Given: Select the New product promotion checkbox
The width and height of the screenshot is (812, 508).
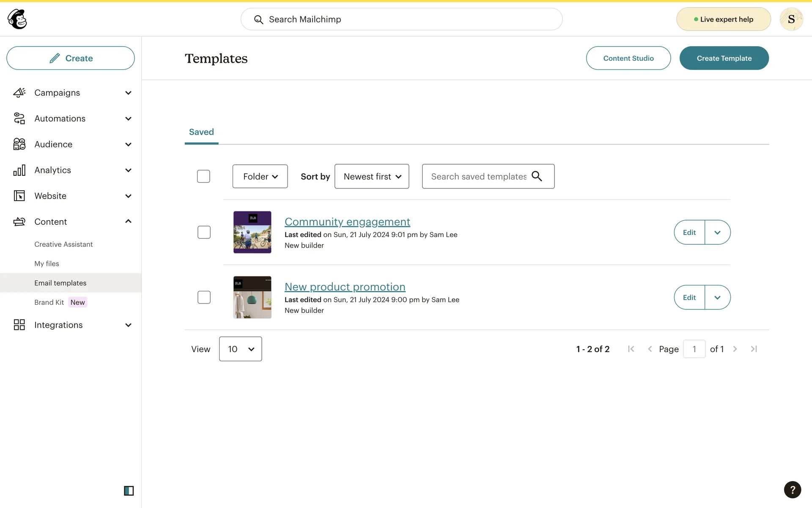Looking at the screenshot, I should 204,297.
